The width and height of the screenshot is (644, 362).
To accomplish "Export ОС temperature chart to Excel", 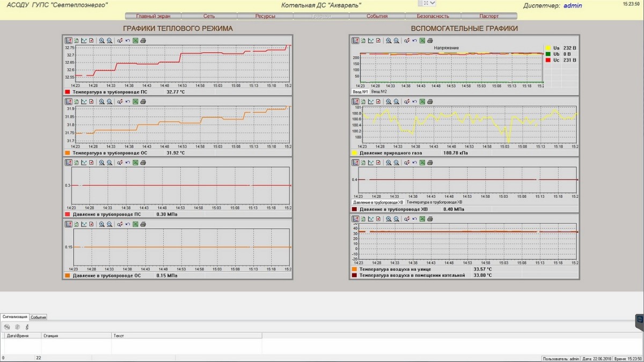I will (x=135, y=102).
